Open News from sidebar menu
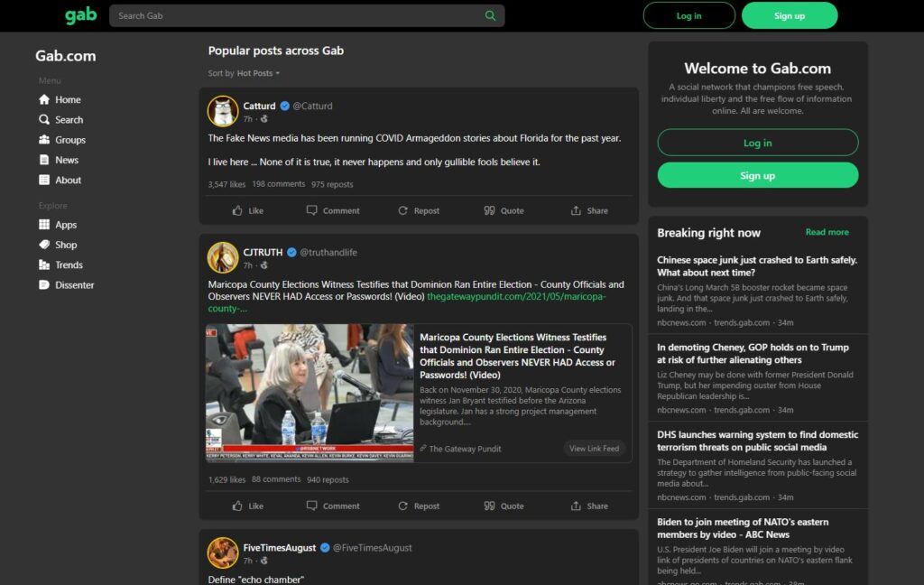This screenshot has height=585, width=924. (x=59, y=160)
